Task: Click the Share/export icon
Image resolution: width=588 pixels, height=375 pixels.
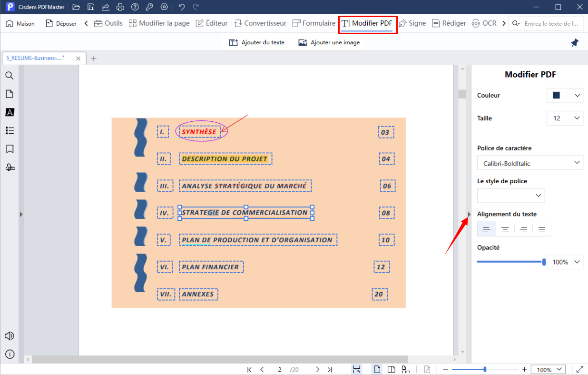Action: [106, 7]
